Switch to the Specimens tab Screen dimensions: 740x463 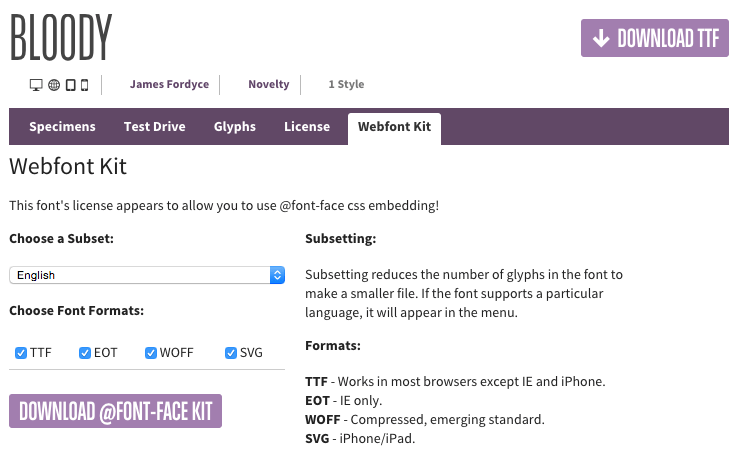pos(62,127)
